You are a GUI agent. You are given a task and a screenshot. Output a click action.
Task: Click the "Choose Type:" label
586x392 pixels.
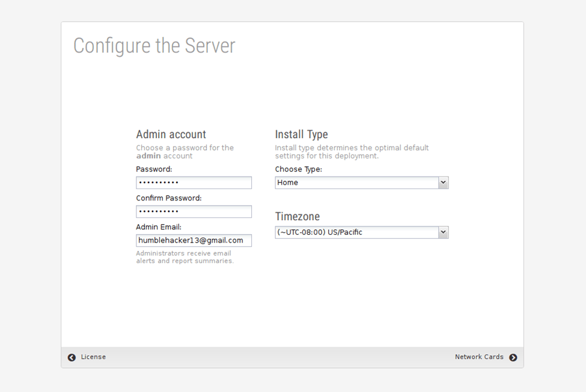[298, 169]
